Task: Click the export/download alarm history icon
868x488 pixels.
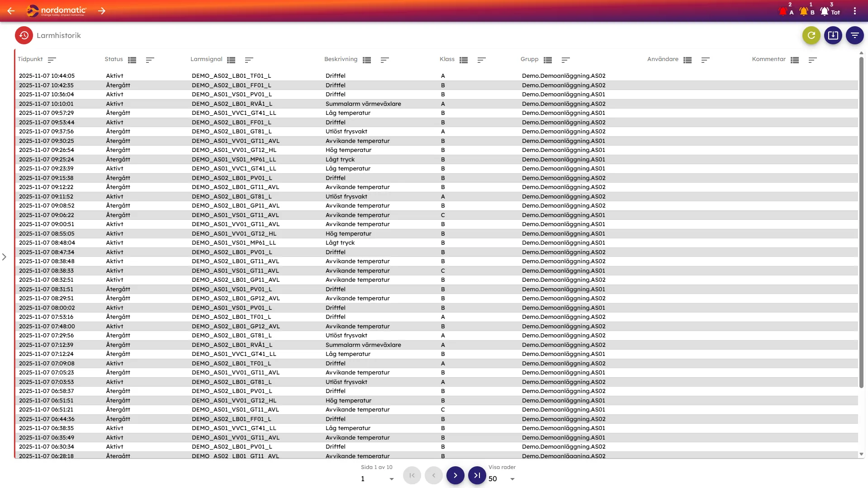Action: point(833,35)
